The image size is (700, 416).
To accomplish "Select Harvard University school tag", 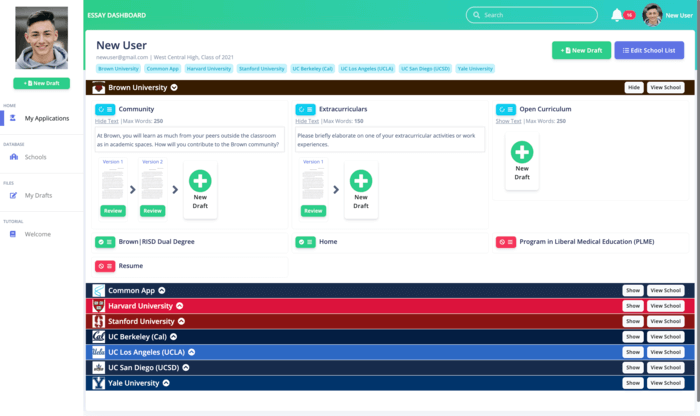I will 209,69.
